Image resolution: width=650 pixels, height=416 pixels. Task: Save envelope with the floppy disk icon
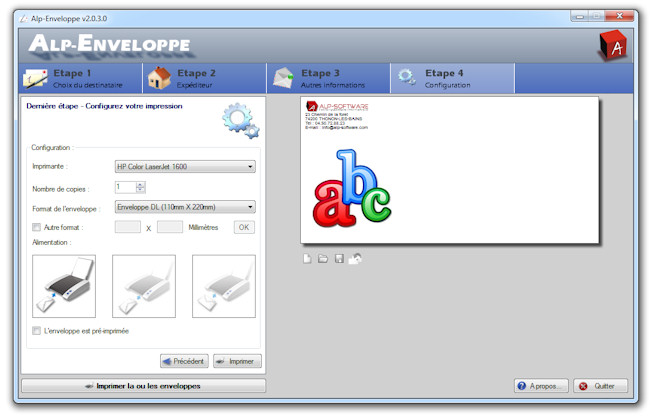click(339, 259)
